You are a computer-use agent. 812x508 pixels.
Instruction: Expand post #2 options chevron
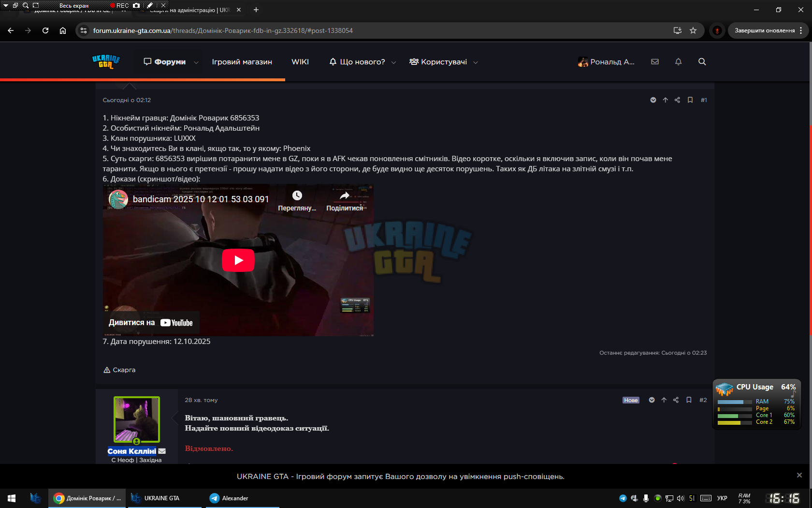pos(652,400)
